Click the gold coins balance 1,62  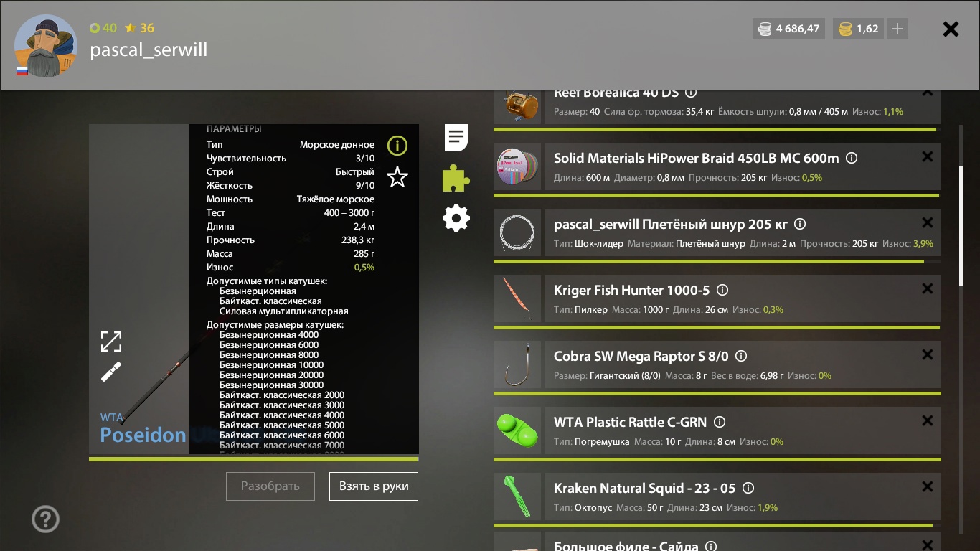[858, 29]
